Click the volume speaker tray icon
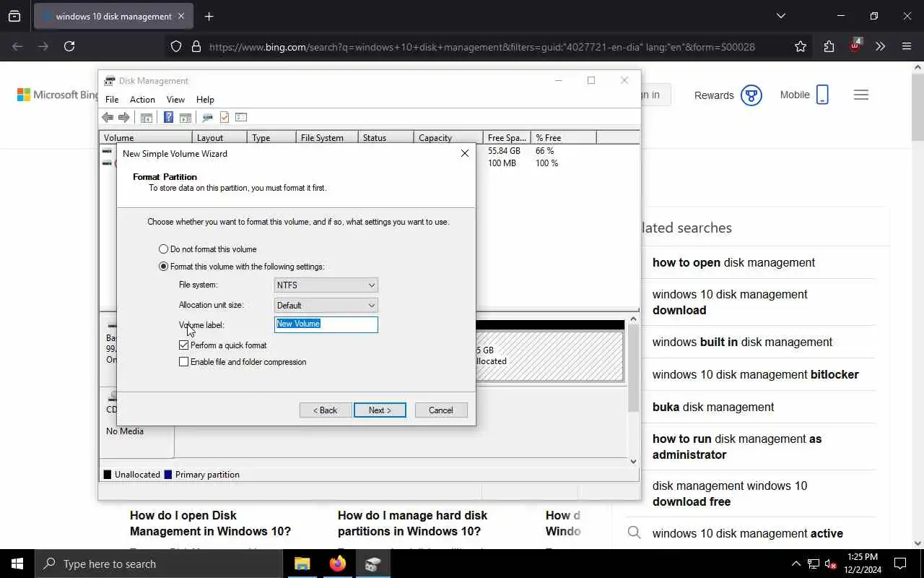 [831, 564]
